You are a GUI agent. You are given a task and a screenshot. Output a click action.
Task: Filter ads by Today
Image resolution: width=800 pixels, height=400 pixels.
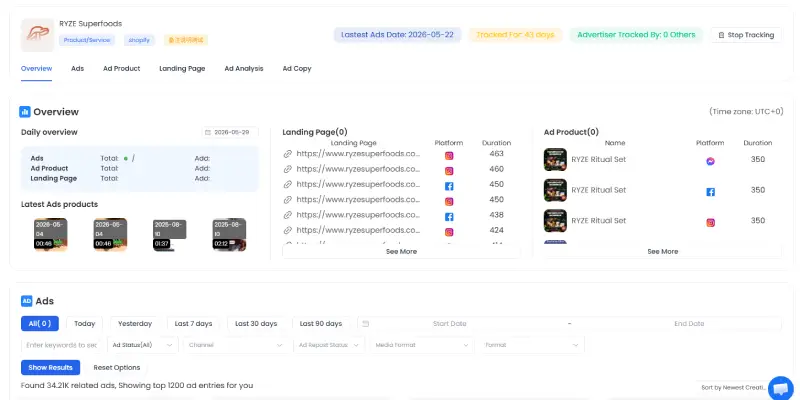(x=85, y=323)
